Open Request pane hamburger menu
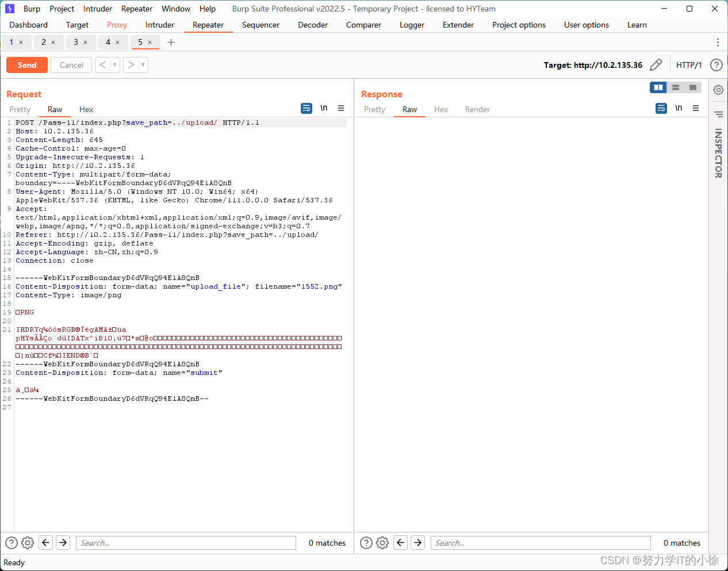This screenshot has width=728, height=571. (x=341, y=108)
